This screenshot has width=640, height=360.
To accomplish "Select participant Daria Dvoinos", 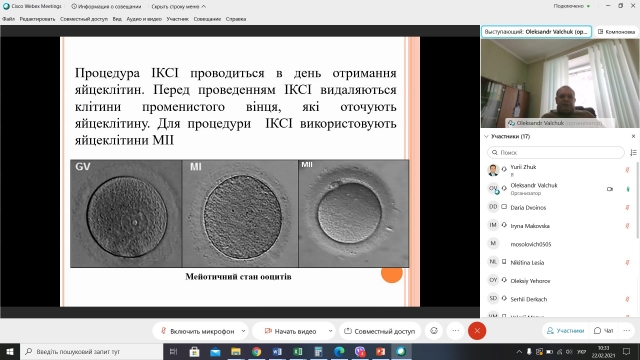I will point(559,207).
